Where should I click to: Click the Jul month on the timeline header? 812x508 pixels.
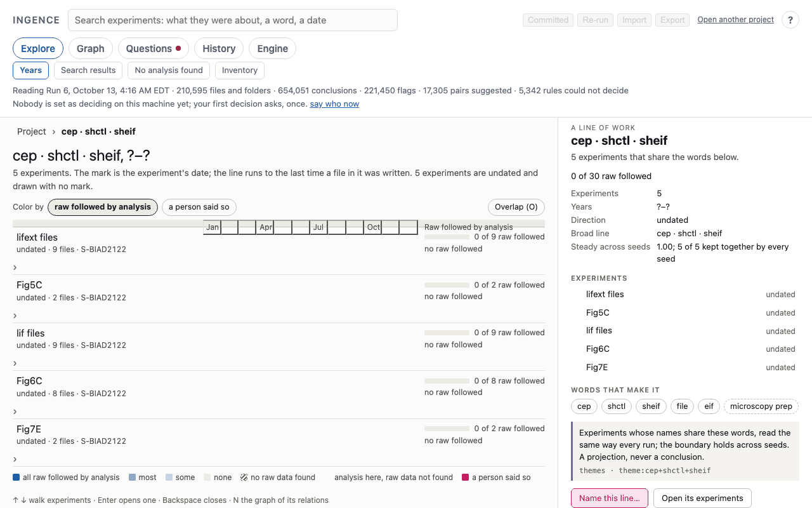[318, 227]
